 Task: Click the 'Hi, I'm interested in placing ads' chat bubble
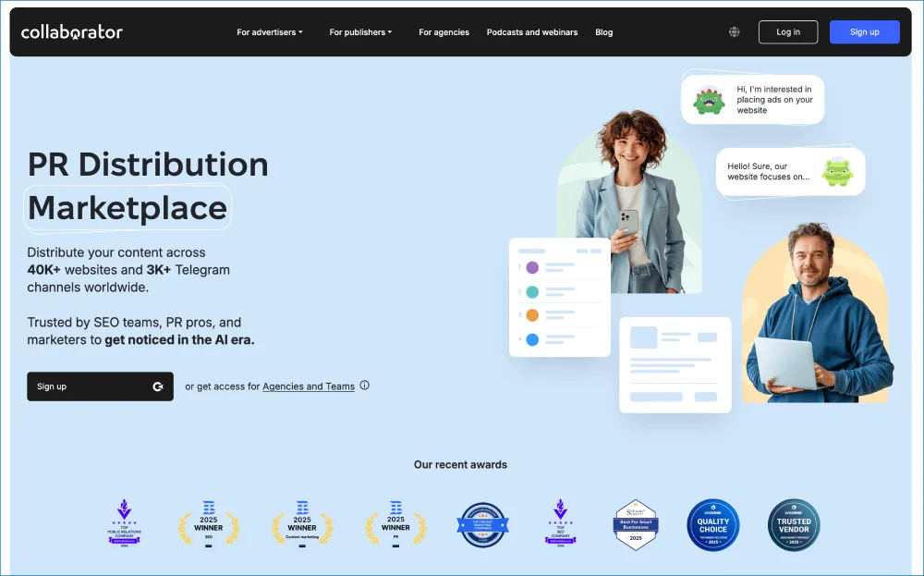[752, 100]
